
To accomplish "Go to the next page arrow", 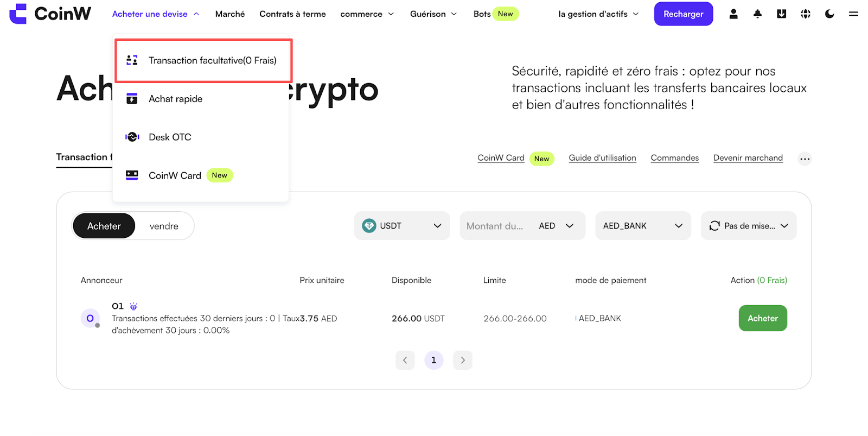I will [x=463, y=360].
